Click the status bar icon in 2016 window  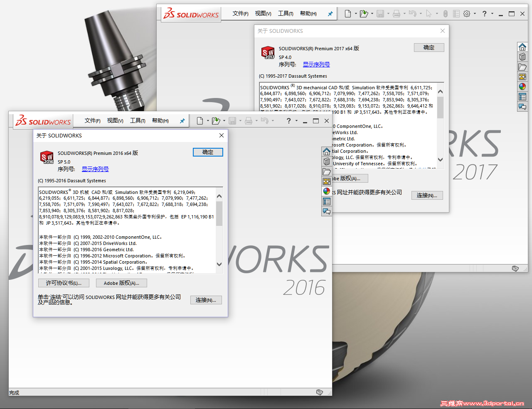320,392
